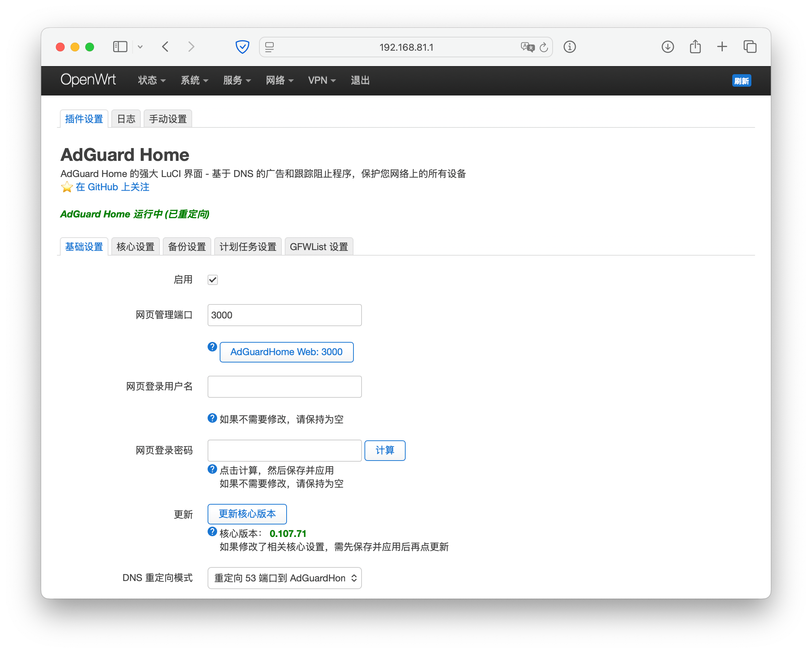Open the downloads icon in Safari toolbar
This screenshot has height=653, width=812.
[667, 47]
